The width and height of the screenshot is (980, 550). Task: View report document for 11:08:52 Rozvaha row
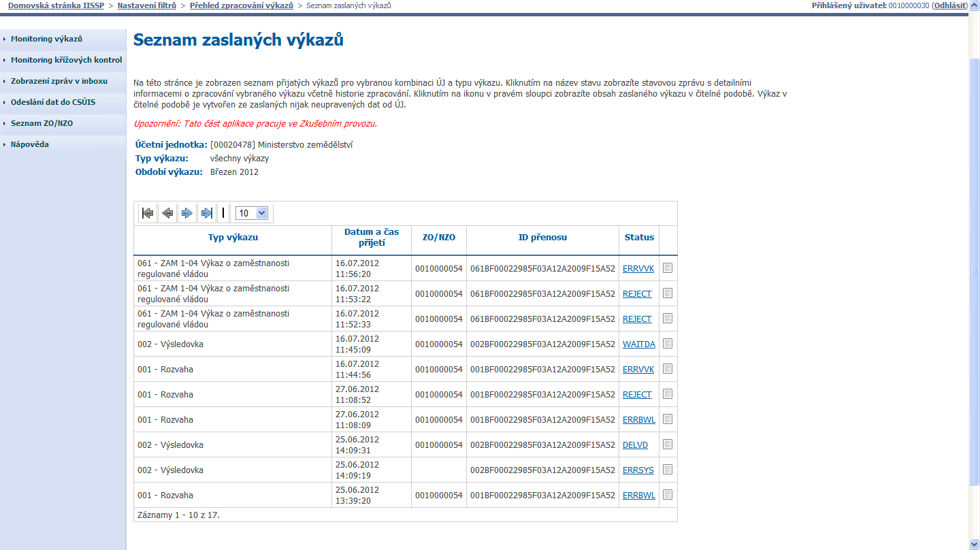pos(668,394)
